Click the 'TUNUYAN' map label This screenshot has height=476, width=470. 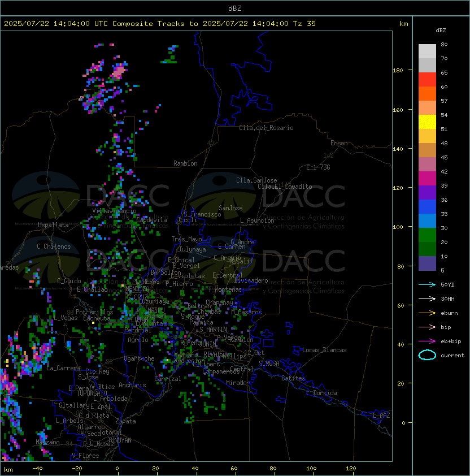click(120, 440)
